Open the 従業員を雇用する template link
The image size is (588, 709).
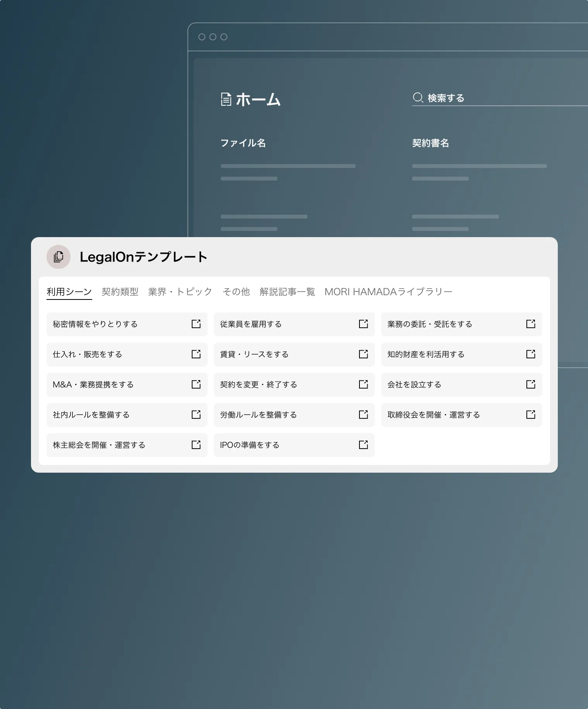coord(294,324)
